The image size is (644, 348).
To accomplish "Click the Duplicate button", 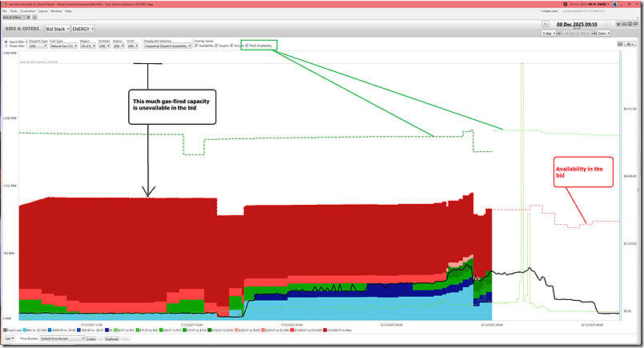I will [x=112, y=338].
